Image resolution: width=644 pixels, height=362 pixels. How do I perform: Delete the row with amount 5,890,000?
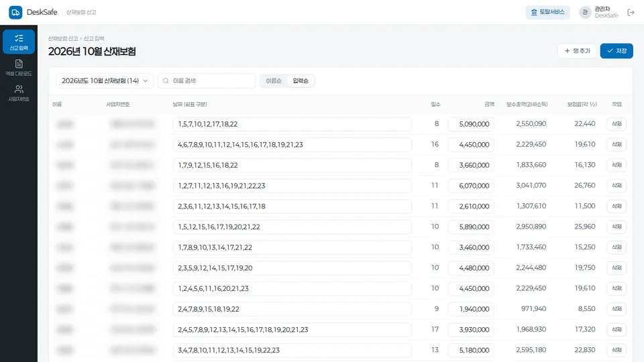[x=616, y=227]
